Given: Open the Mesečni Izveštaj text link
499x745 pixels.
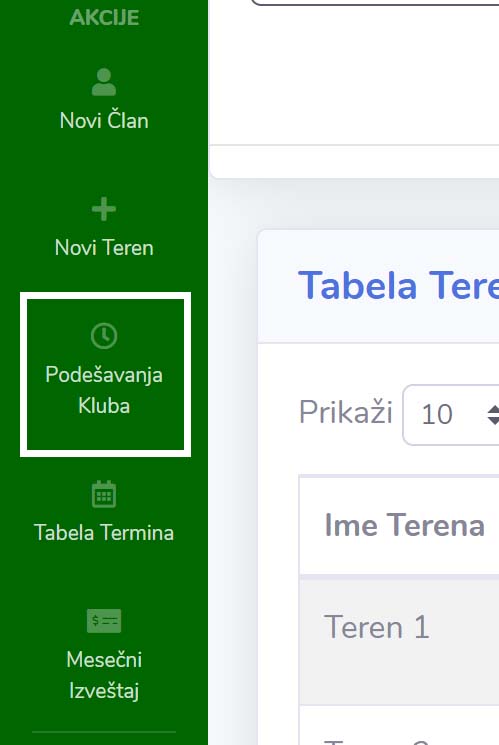Looking at the screenshot, I should pos(104,675).
